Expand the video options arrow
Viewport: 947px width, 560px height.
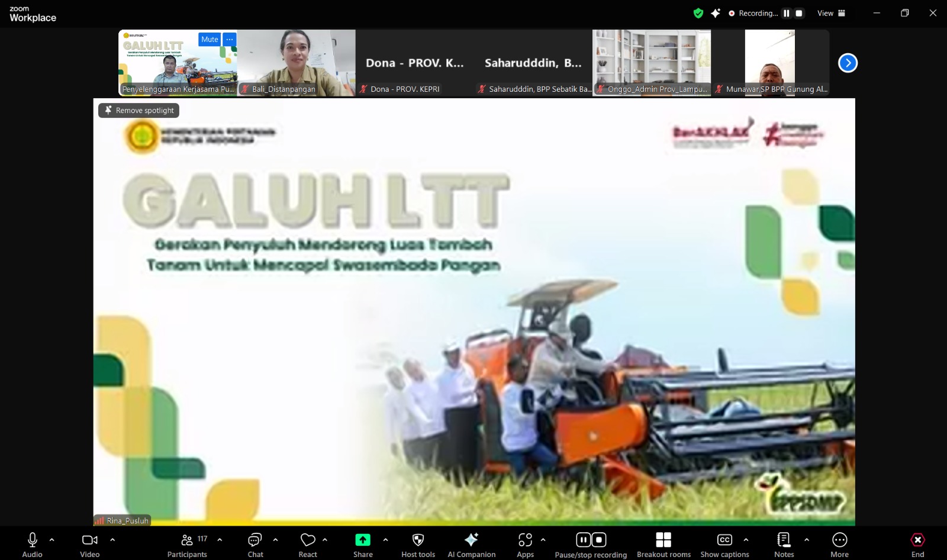coord(112,539)
